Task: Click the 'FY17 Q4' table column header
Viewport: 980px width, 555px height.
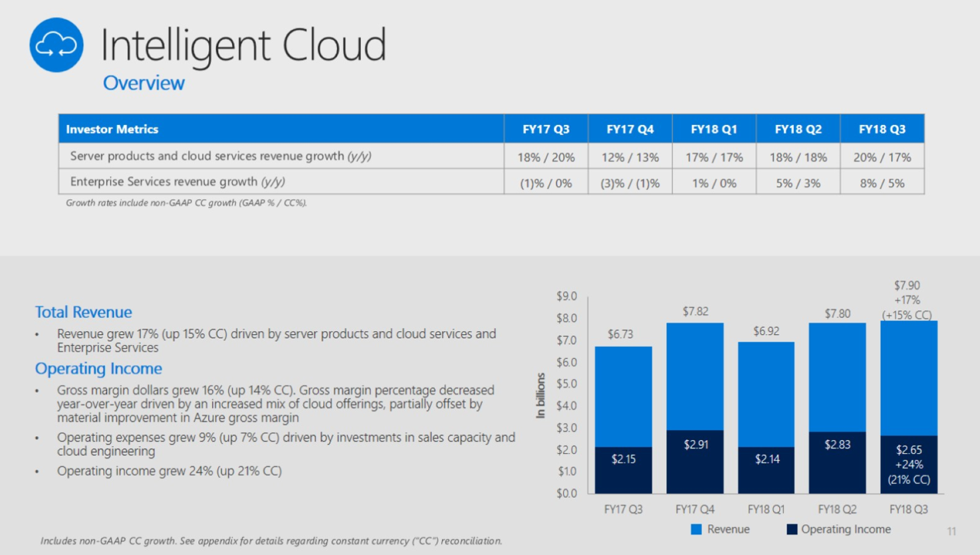Action: coord(630,129)
